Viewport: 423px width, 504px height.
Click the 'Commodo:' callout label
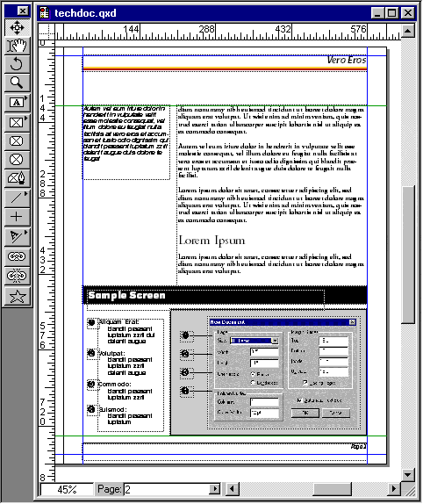pos(114,385)
